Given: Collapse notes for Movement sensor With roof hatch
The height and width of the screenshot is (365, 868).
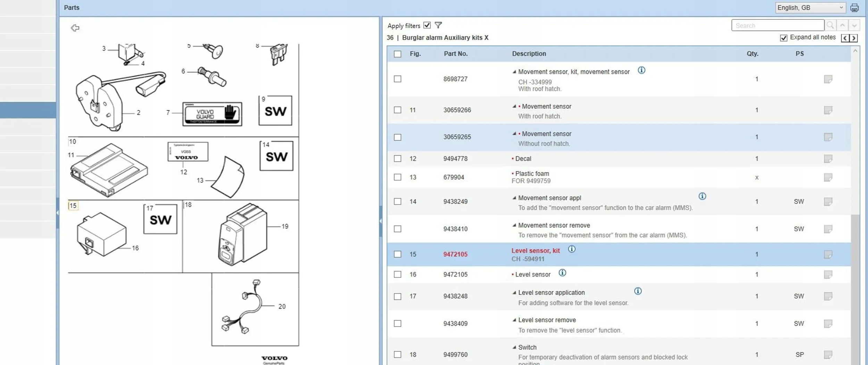Looking at the screenshot, I should [514, 106].
